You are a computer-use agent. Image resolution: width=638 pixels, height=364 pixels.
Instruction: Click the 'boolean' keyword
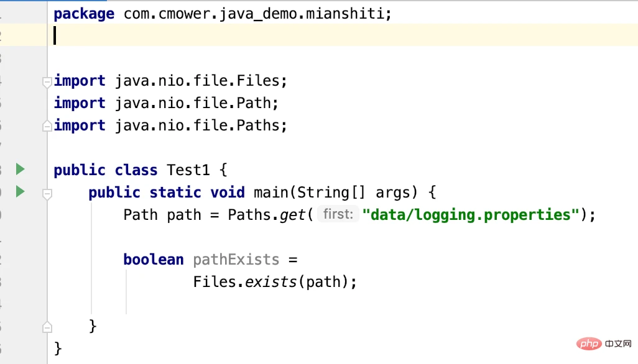click(x=154, y=259)
